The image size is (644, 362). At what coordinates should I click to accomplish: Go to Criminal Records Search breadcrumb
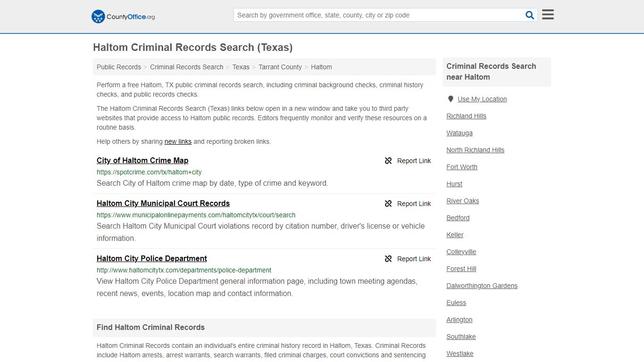[187, 67]
